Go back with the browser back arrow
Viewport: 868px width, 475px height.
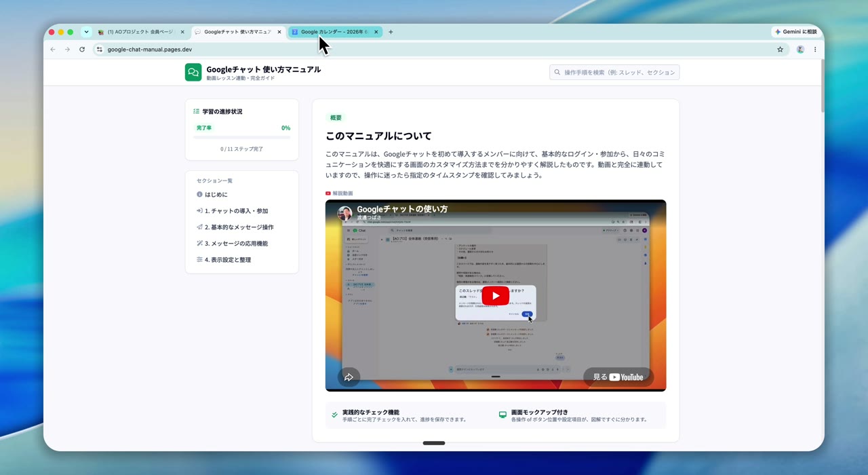[53, 50]
